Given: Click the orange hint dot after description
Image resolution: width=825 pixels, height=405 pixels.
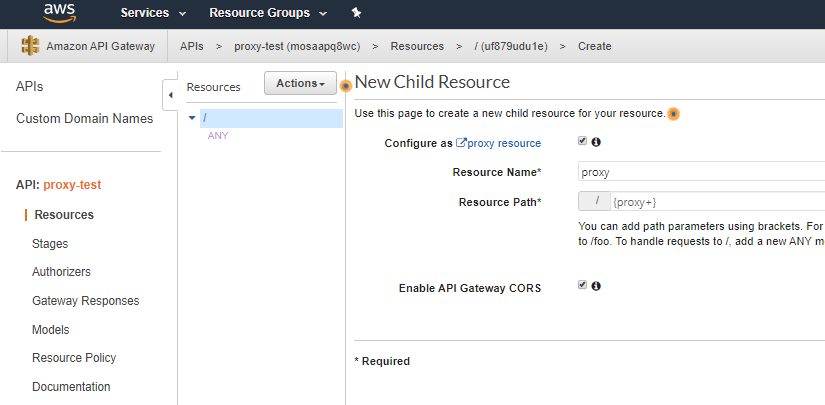Looking at the screenshot, I should [673, 114].
